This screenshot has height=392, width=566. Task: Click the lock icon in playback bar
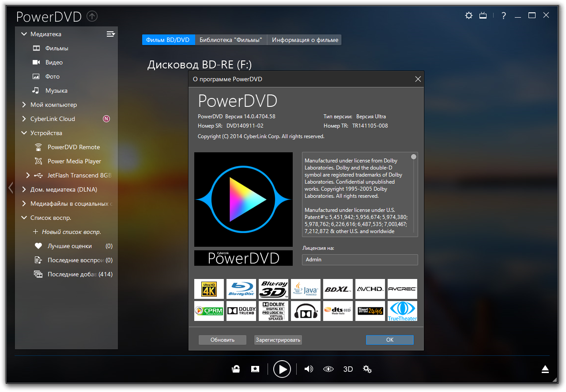coord(236,369)
